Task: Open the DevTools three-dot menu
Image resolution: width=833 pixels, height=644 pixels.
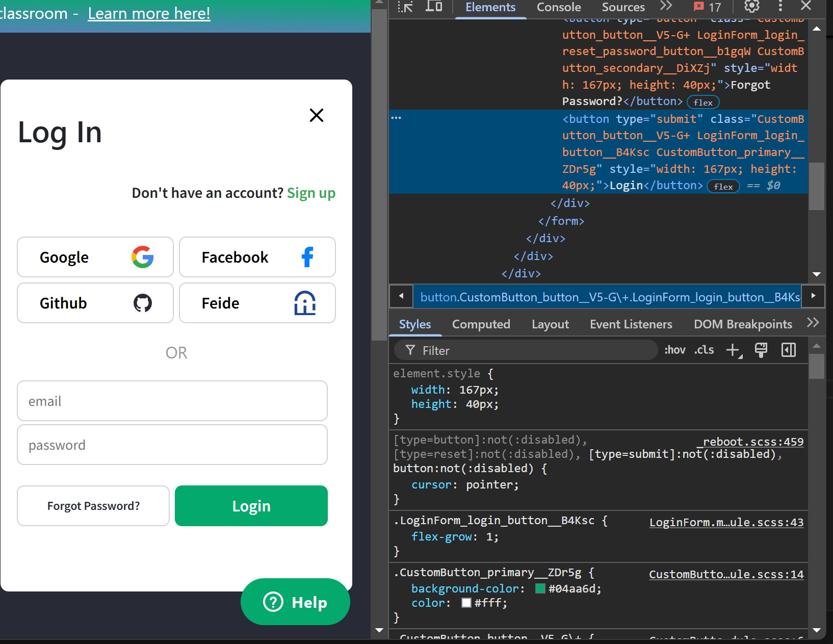Action: tap(780, 7)
